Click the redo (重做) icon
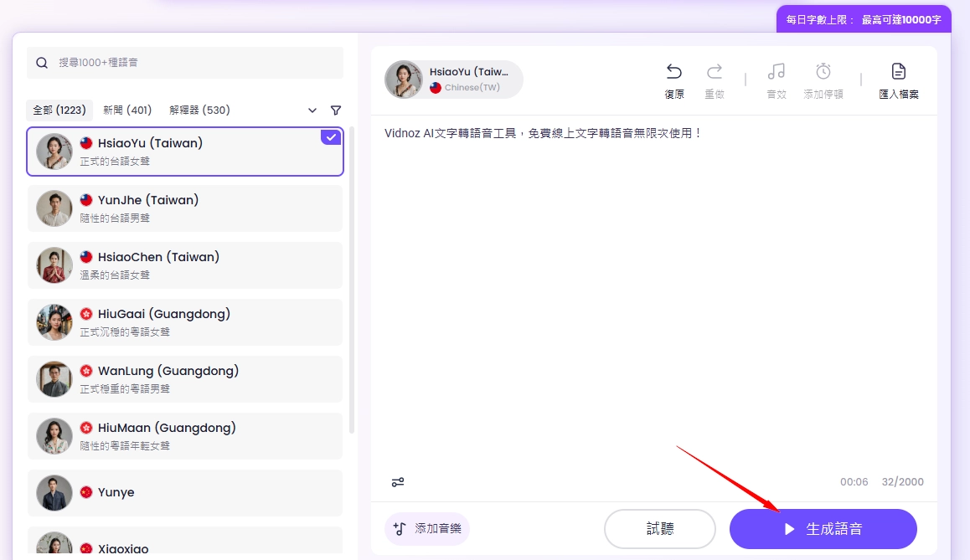The height and width of the screenshot is (560, 970). point(715,72)
